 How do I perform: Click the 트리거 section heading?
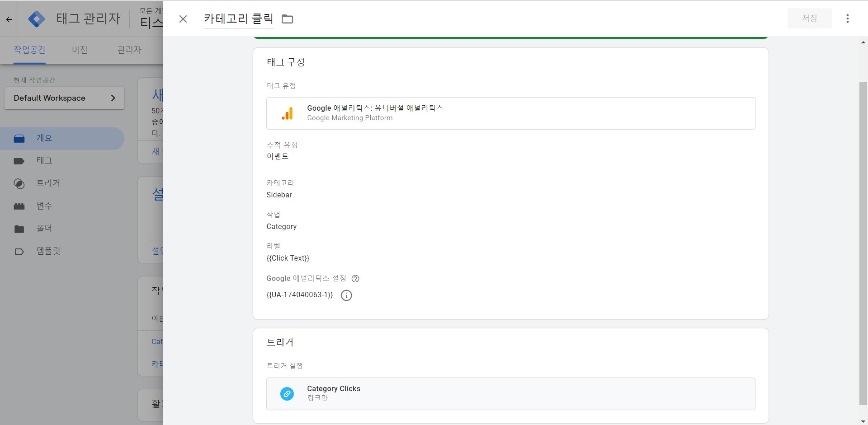click(280, 342)
